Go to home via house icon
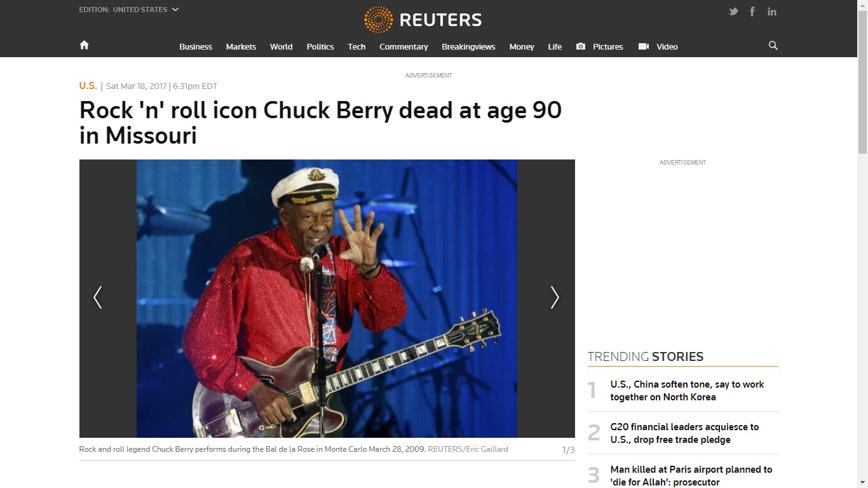The width and height of the screenshot is (868, 488). tap(84, 45)
